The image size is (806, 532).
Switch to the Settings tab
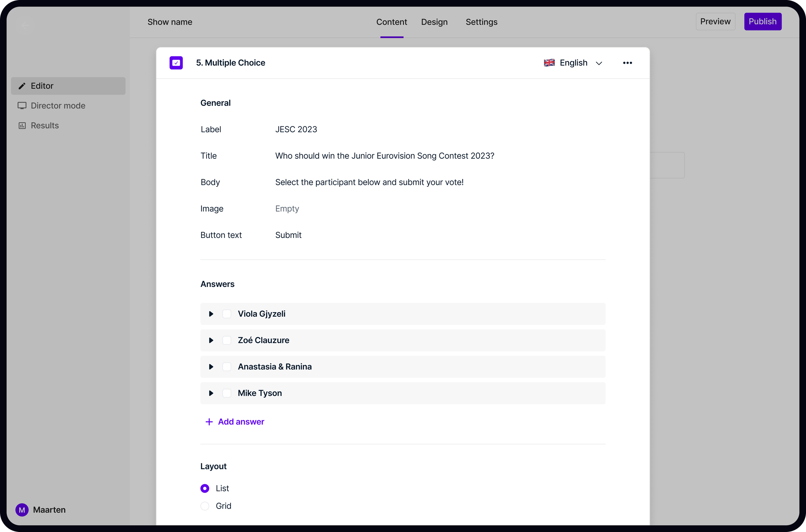(481, 22)
